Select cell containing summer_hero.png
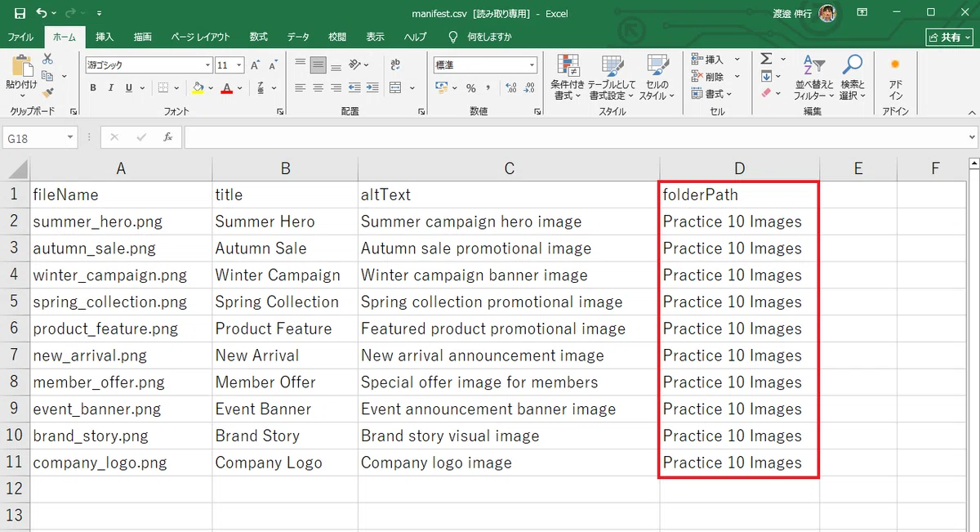Viewport: 980px width, 532px height. pos(121,221)
